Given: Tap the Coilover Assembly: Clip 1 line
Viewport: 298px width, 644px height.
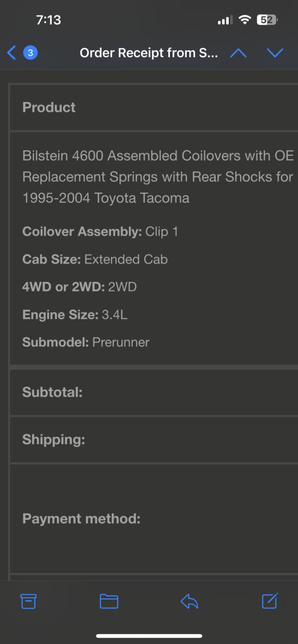Looking at the screenshot, I should point(100,232).
